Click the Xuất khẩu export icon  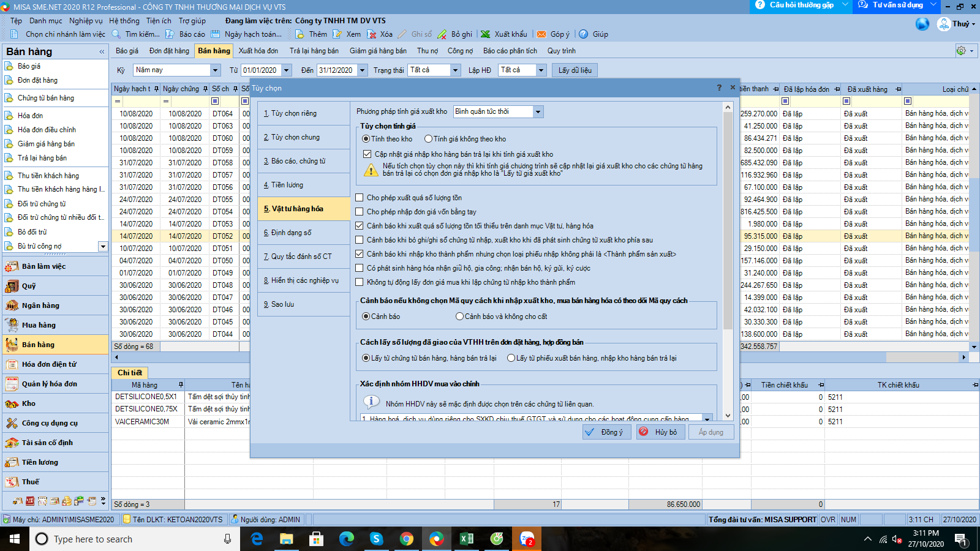click(485, 34)
